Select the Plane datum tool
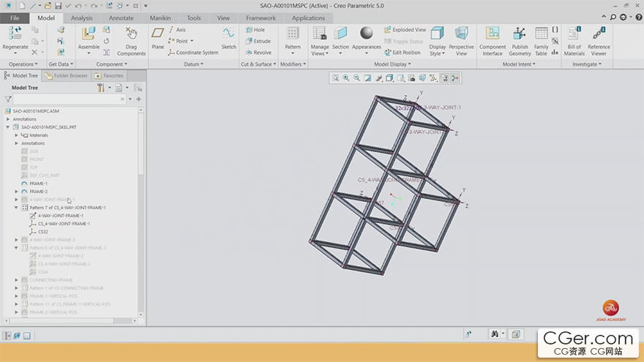 pyautogui.click(x=157, y=38)
